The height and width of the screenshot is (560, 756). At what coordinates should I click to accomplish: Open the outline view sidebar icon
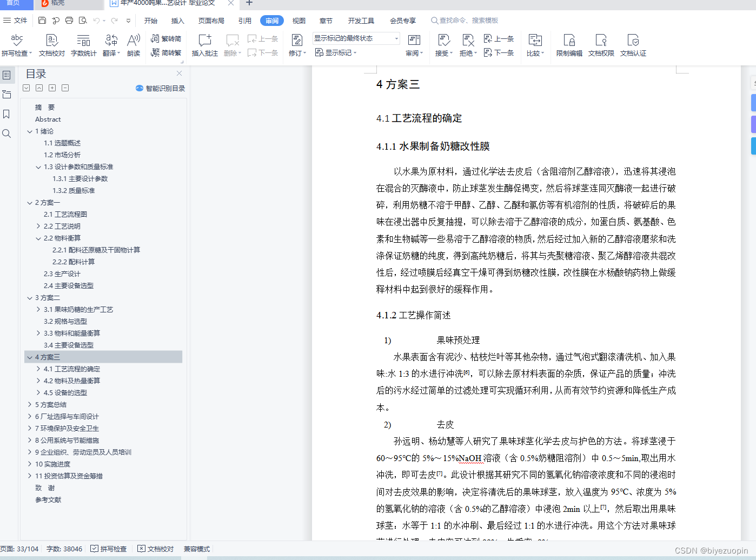click(6, 75)
